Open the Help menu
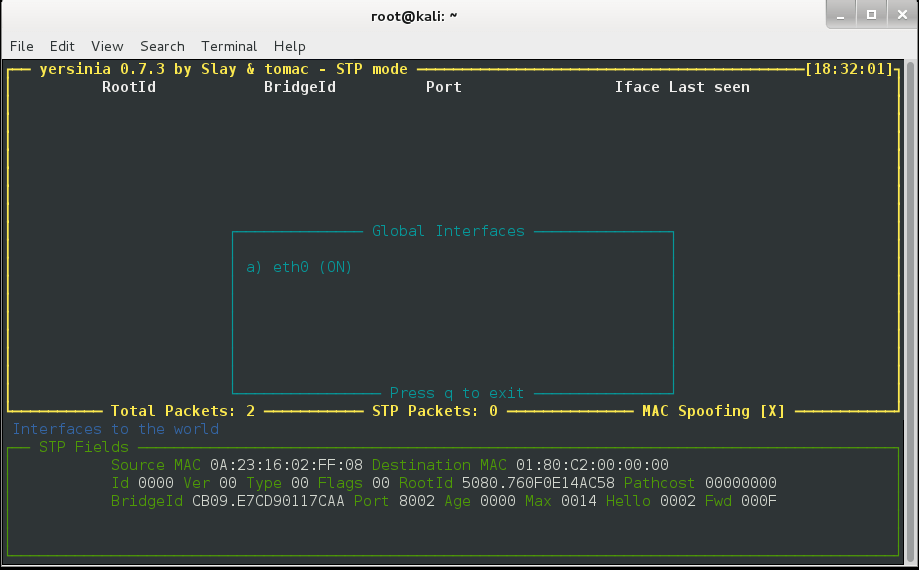 [x=289, y=46]
